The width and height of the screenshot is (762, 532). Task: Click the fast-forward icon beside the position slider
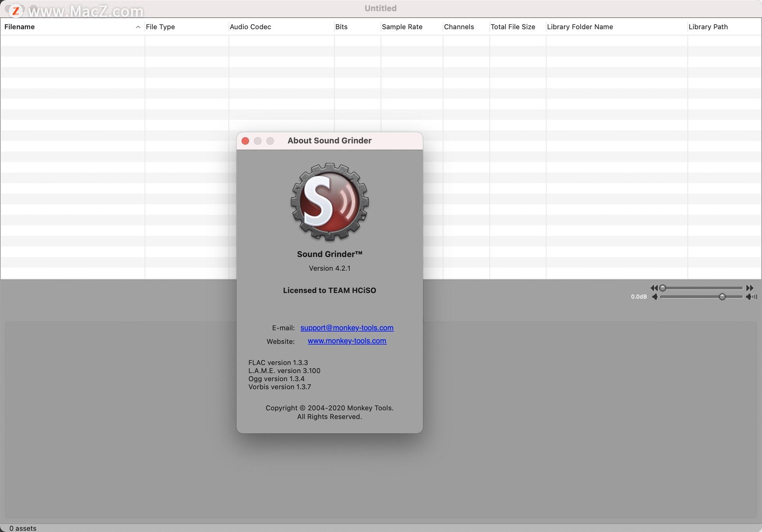click(750, 288)
